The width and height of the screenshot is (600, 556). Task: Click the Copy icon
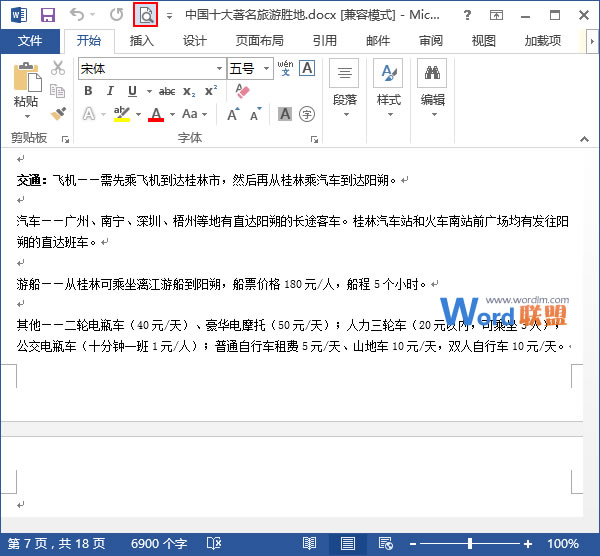(x=58, y=91)
